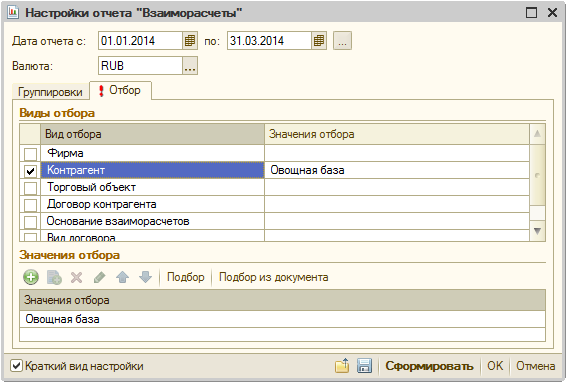Viewport: 566px width, 382px height.
Task: Click the pencil edit value icon
Action: point(100,277)
